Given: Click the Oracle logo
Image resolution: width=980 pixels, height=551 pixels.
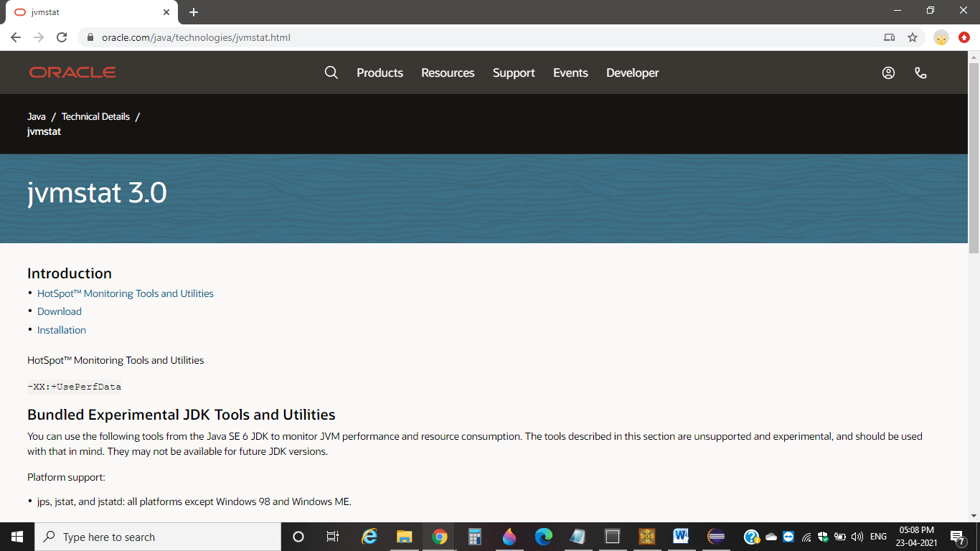Looking at the screenshot, I should [72, 72].
